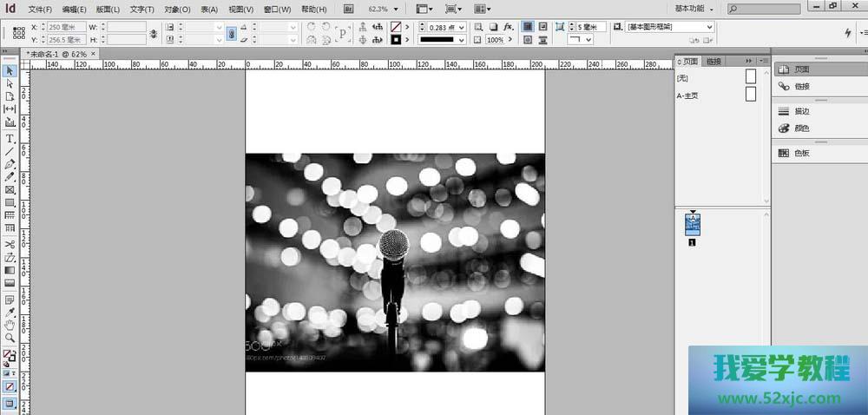Choose the Direct Selection tool
868x415 pixels.
(x=10, y=83)
